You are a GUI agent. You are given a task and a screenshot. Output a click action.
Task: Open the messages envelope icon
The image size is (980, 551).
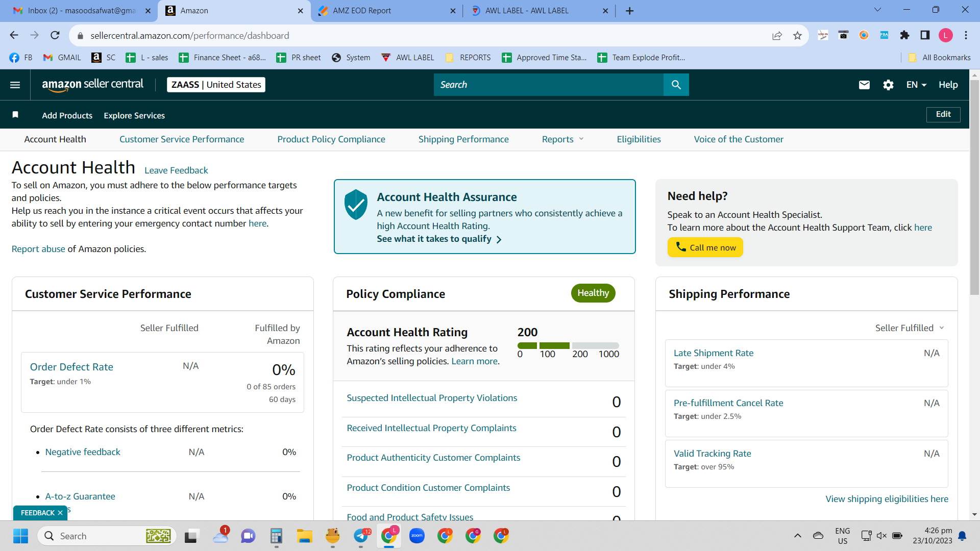point(864,85)
